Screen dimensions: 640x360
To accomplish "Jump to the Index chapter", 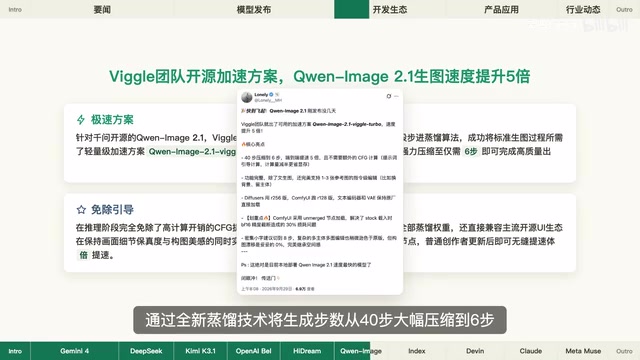I will click(x=417, y=351).
